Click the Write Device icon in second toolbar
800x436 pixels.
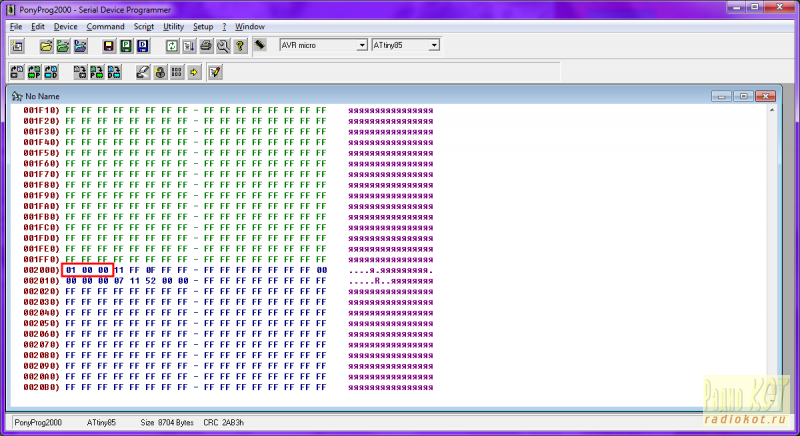coord(79,72)
